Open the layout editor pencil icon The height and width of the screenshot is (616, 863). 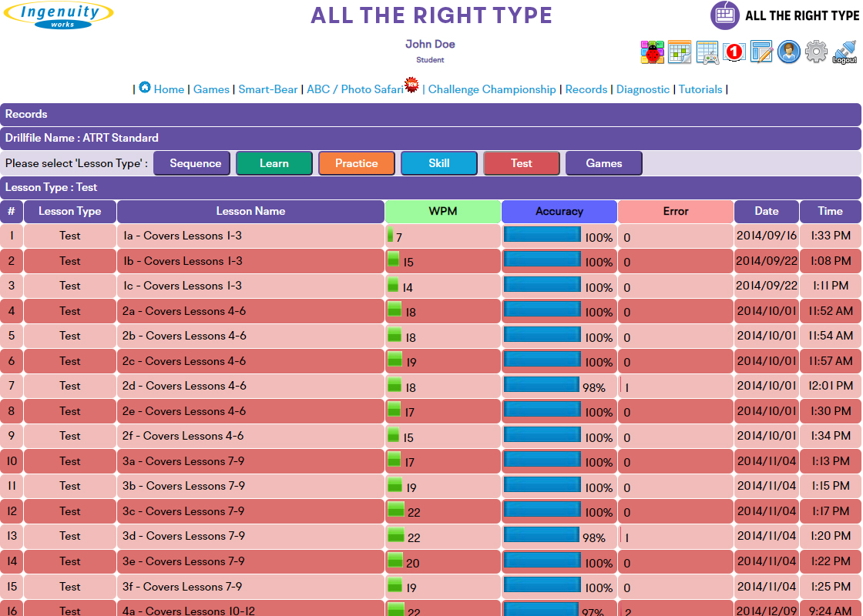762,52
